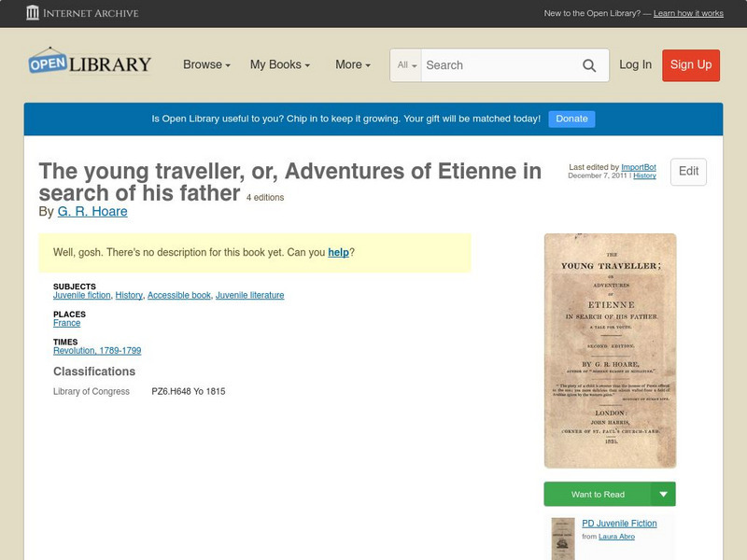The width and height of the screenshot is (747, 560).
Task: Open the book cover image
Action: pyautogui.click(x=610, y=350)
